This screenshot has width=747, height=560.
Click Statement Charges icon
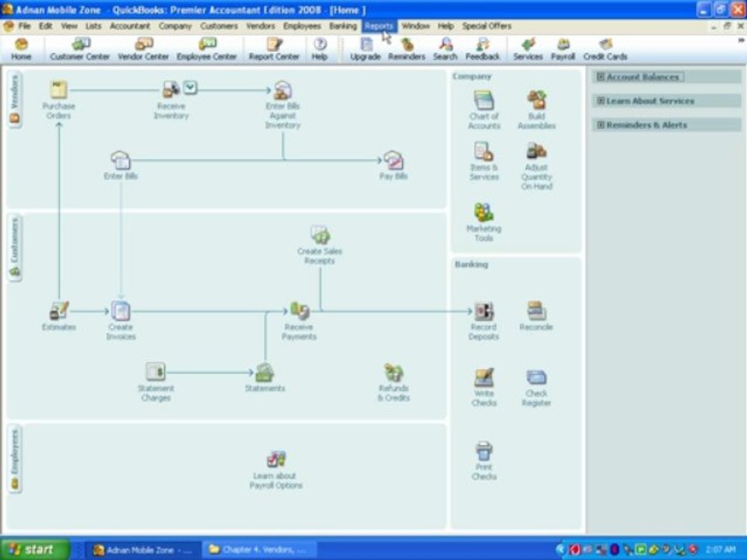(x=156, y=372)
